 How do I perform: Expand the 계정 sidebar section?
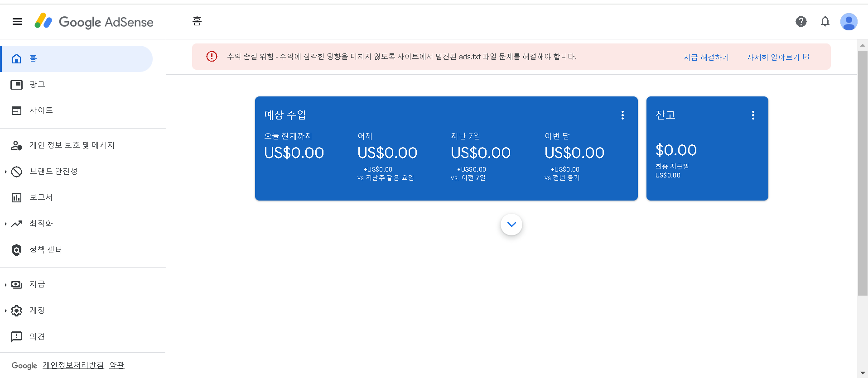pyautogui.click(x=5, y=311)
